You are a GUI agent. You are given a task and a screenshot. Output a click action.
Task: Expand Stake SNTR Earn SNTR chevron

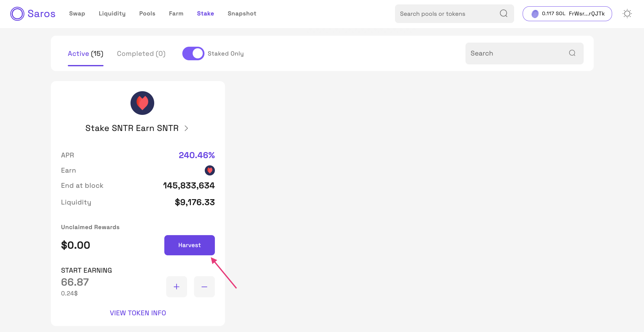click(x=186, y=128)
